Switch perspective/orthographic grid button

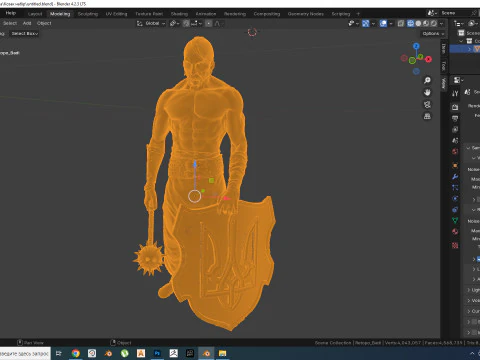[x=427, y=116]
